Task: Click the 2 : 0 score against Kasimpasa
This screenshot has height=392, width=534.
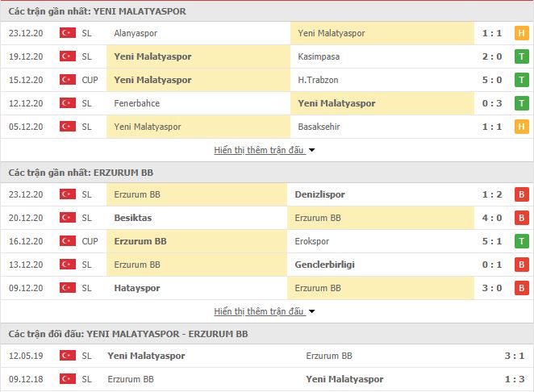Action: [x=492, y=56]
